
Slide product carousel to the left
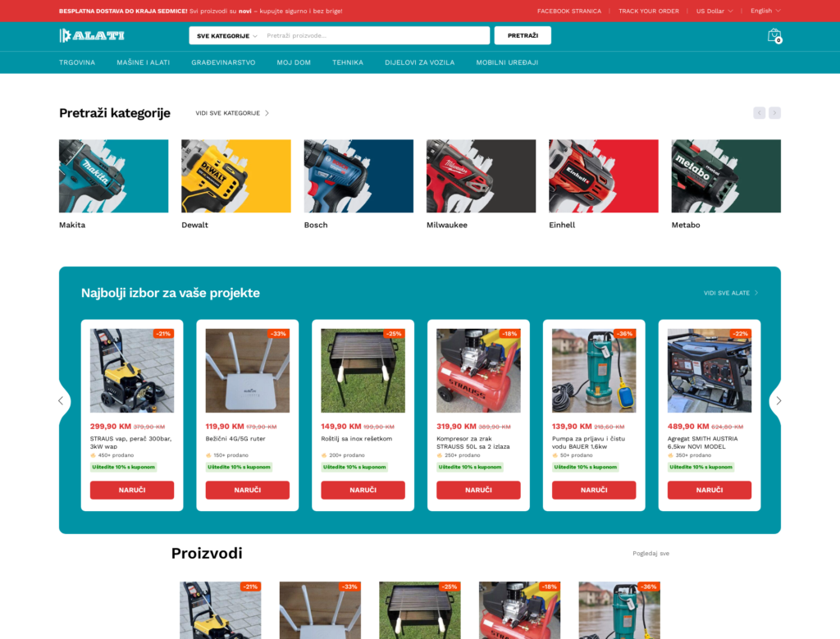(x=61, y=400)
